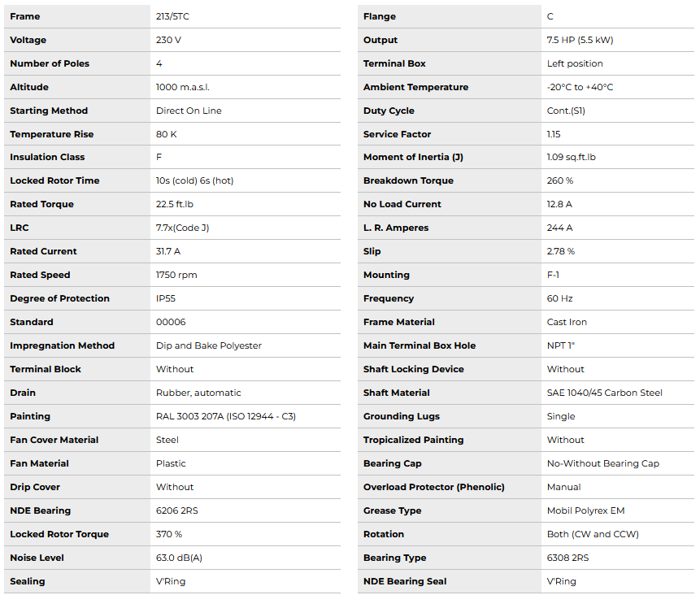
Task: Click the Voltage 230 V value
Action: click(169, 40)
